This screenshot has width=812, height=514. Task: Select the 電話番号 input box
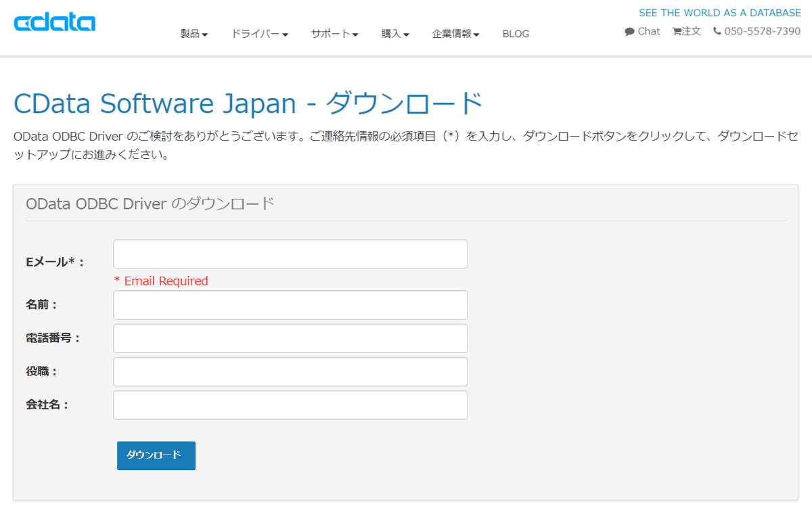tap(290, 338)
